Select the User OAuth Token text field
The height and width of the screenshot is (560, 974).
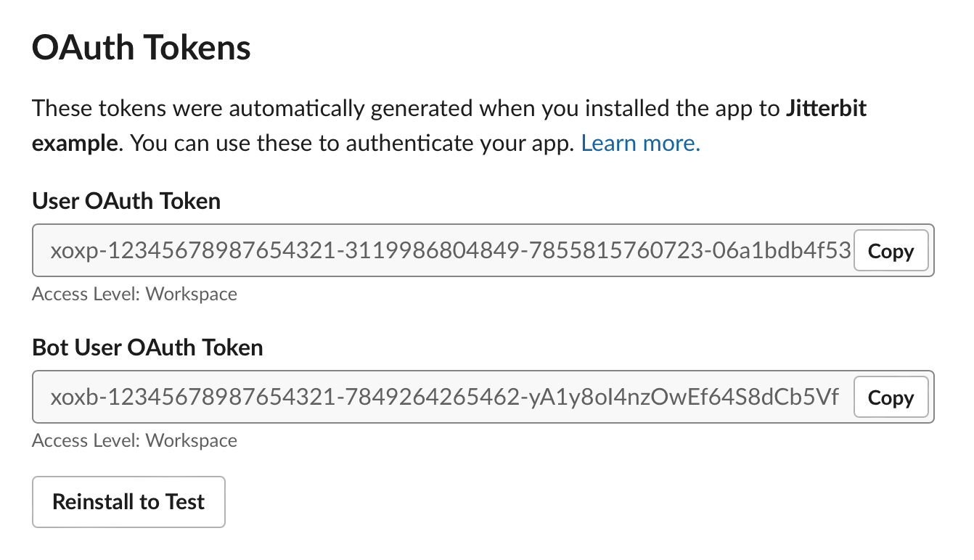[x=435, y=250]
